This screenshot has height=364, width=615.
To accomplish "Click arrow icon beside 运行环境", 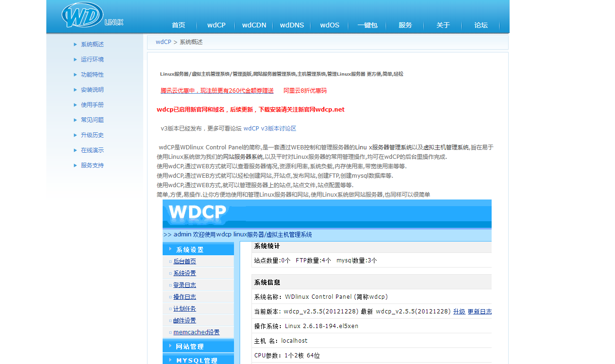I will [x=75, y=60].
